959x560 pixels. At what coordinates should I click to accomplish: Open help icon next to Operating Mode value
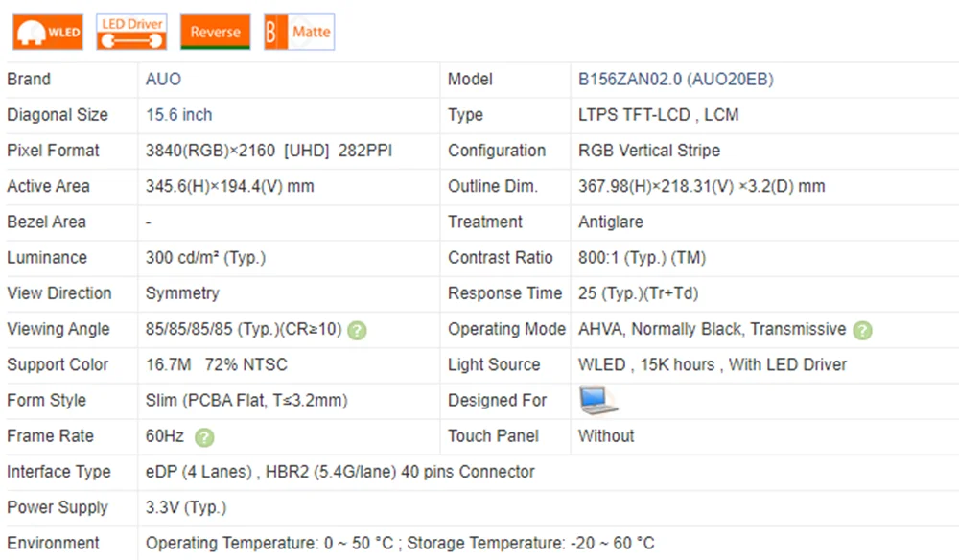[x=862, y=331]
